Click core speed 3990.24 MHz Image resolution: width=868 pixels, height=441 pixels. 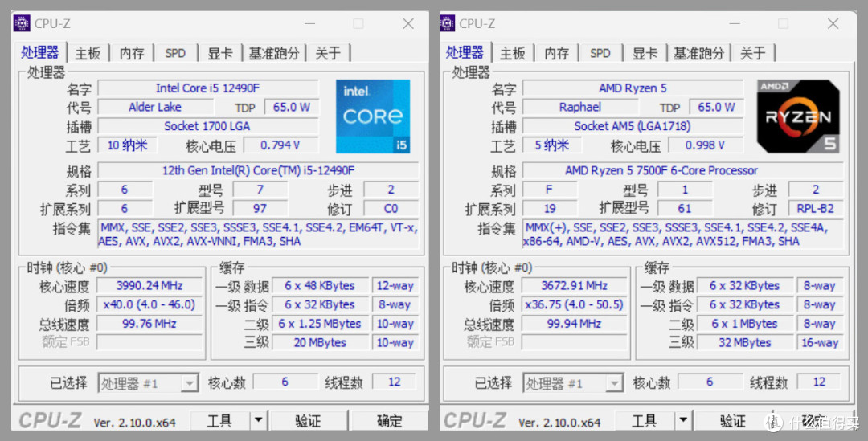[149, 285]
